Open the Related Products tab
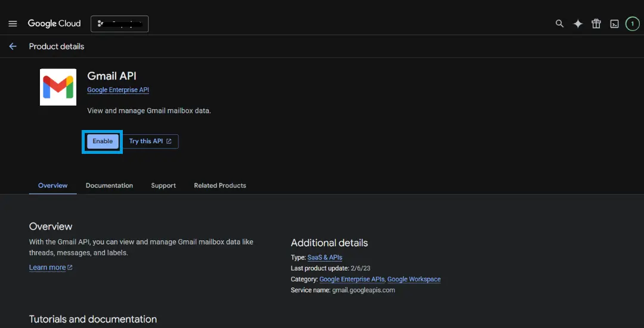 point(219,185)
